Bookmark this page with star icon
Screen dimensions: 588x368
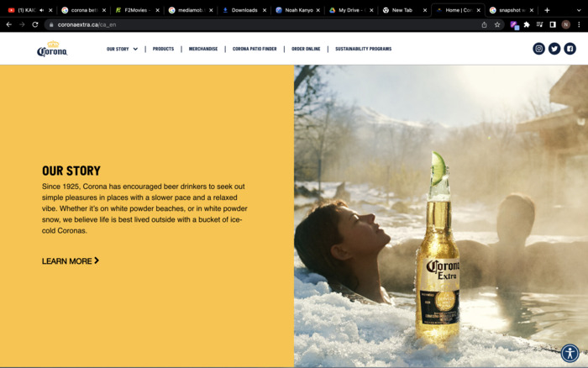[497, 24]
